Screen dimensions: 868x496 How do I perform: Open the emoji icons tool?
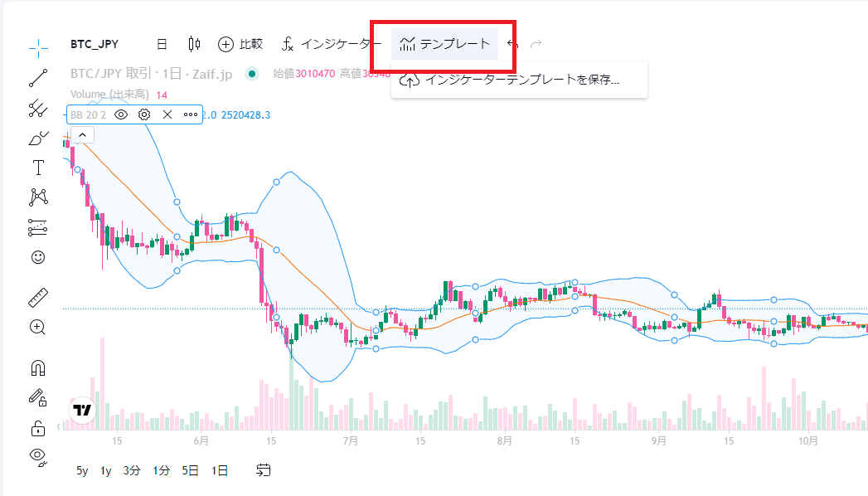[38, 257]
